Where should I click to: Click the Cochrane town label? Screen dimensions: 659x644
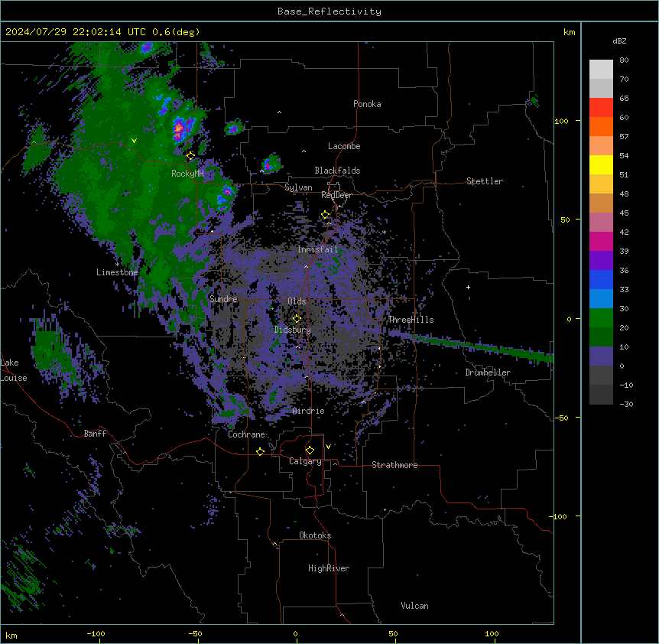[246, 434]
